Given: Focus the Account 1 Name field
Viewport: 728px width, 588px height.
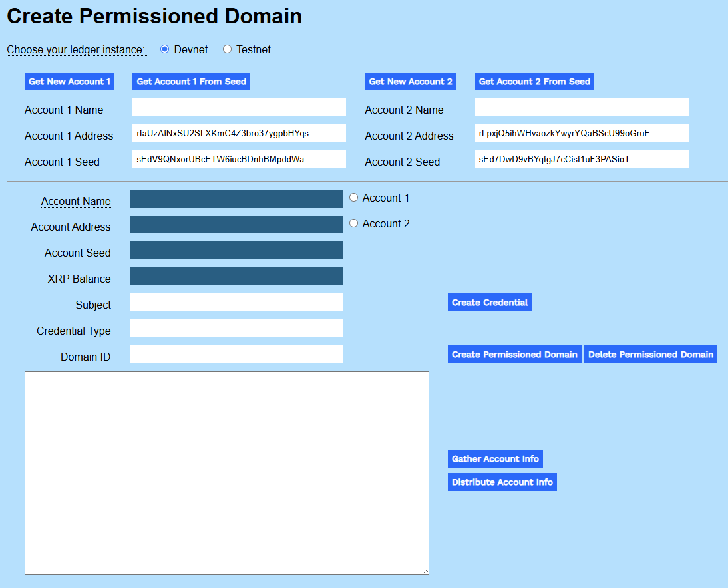Looking at the screenshot, I should coord(239,108).
